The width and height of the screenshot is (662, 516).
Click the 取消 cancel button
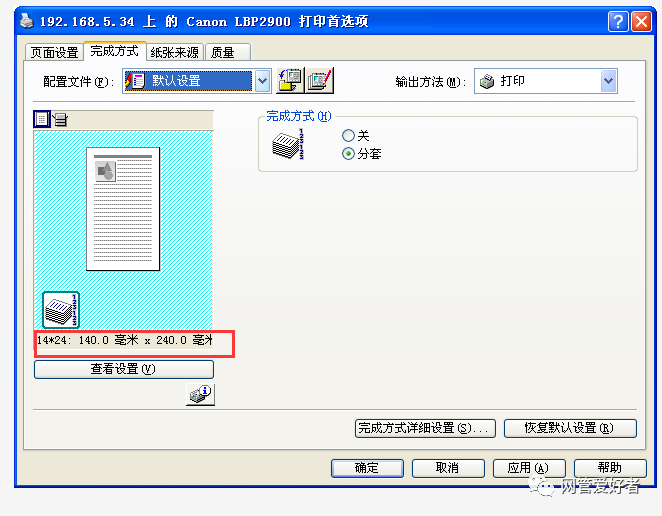point(448,468)
